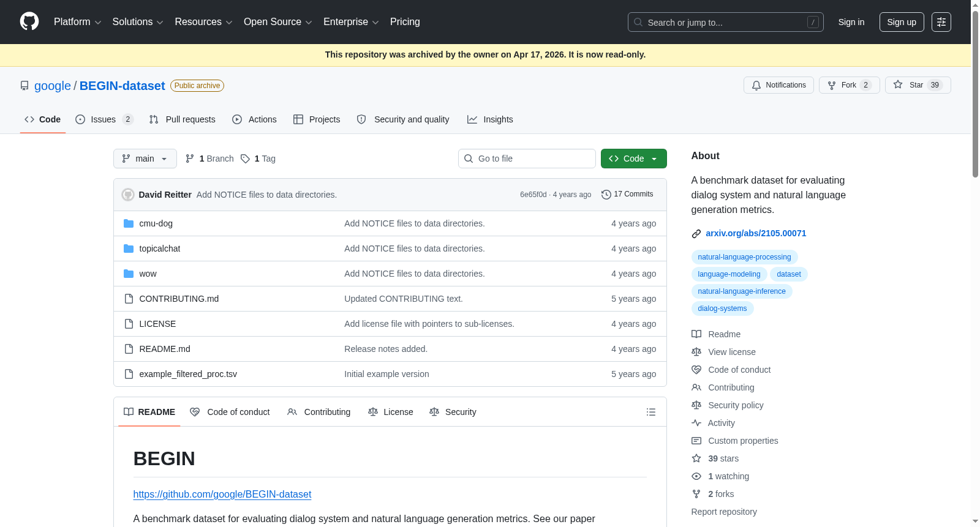Expand the Solutions menu
The image size is (980, 527).
[138, 22]
